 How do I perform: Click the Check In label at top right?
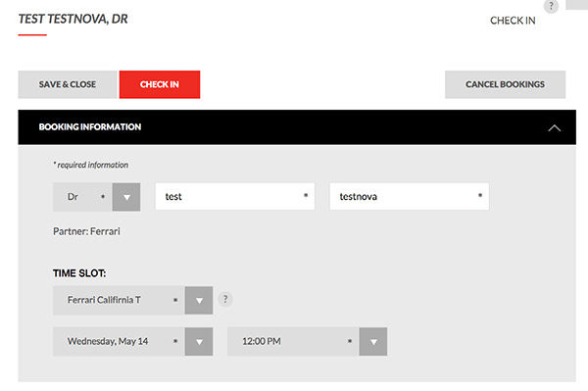tap(513, 21)
